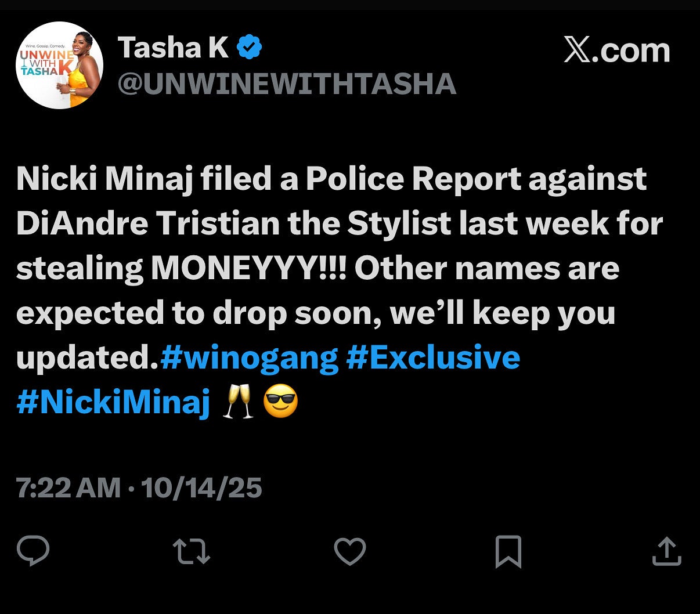Bookmark this tweet
Viewport: 700px width, 614px height.
coord(508,551)
